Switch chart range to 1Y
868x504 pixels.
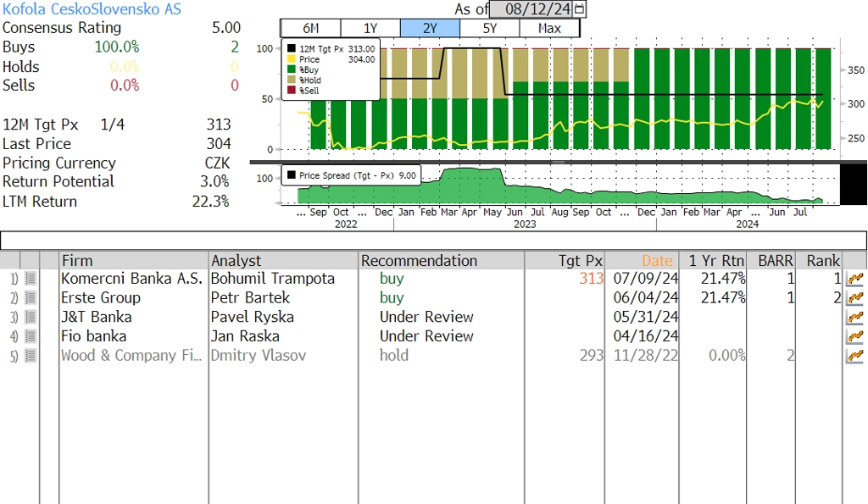tap(370, 28)
